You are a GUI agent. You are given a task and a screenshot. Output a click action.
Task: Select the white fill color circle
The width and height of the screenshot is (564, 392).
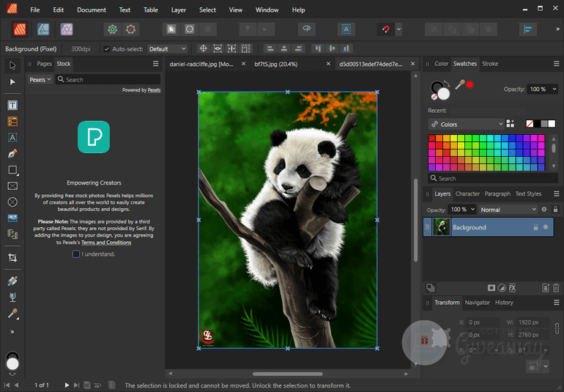443,94
